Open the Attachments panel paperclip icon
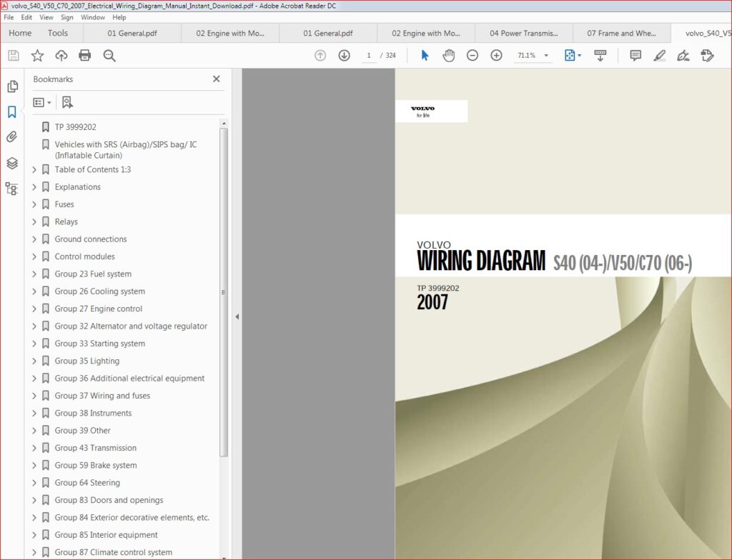 [x=12, y=136]
